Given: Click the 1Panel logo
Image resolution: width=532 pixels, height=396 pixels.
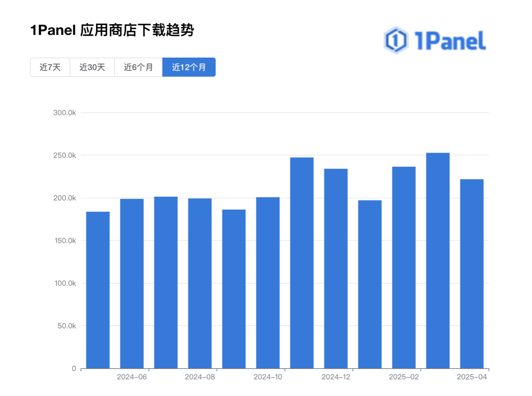Looking at the screenshot, I should coord(435,40).
